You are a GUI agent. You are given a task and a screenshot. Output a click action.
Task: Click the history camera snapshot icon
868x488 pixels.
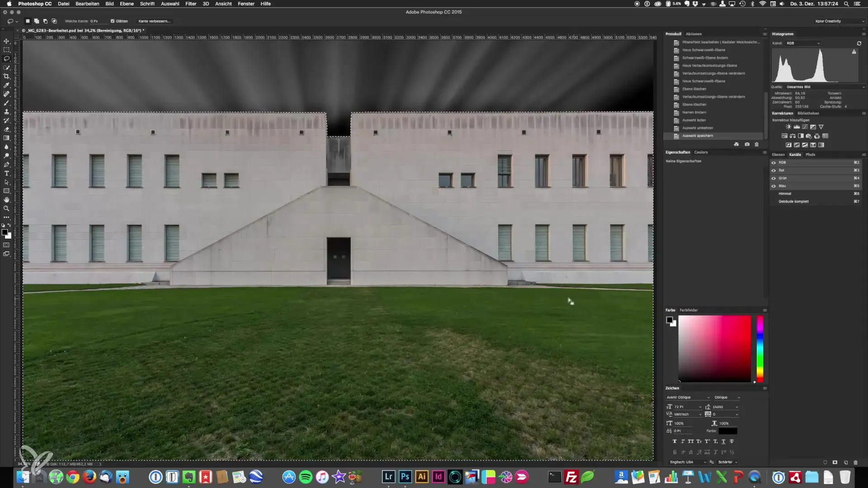click(x=747, y=145)
